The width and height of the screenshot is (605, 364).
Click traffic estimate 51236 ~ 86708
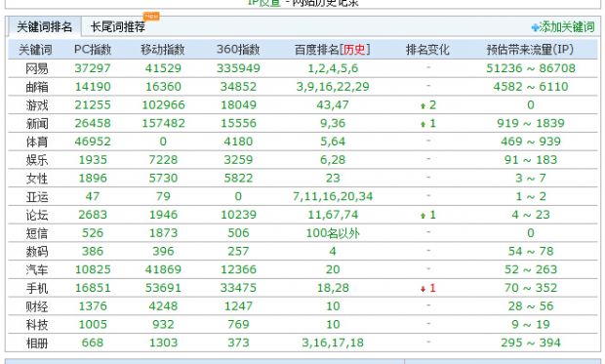[531, 68]
